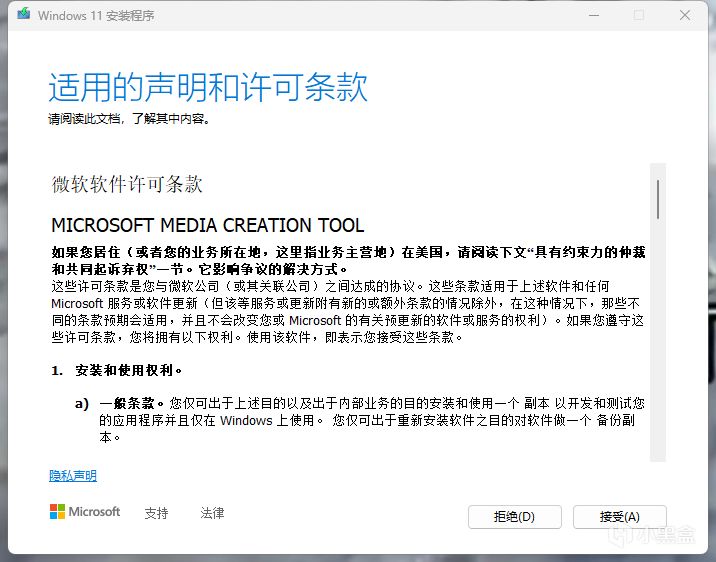
Task: Click the Windows 11 setup title bar icon
Action: click(24, 14)
